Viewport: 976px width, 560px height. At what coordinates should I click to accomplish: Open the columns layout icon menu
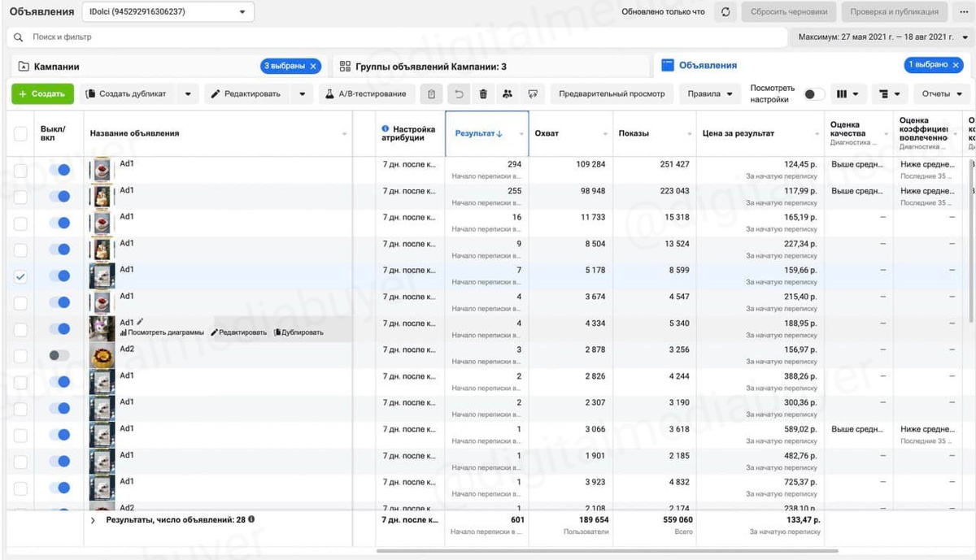point(847,94)
